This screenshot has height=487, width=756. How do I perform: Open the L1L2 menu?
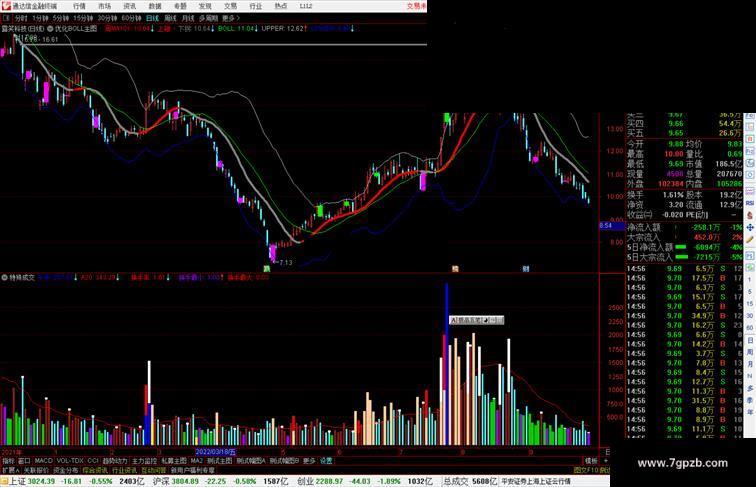(x=306, y=6)
